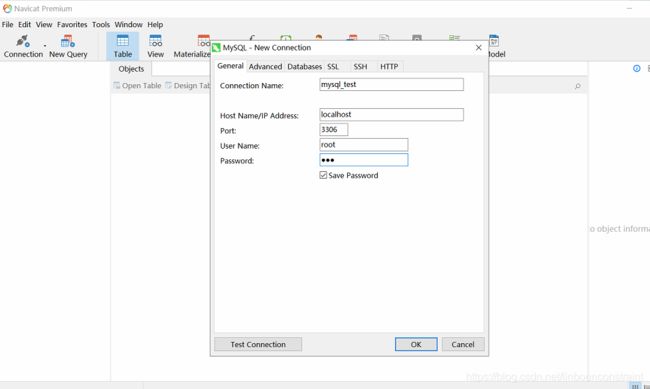650x389 pixels.
Task: Confirm the connection with OK
Action: click(416, 344)
